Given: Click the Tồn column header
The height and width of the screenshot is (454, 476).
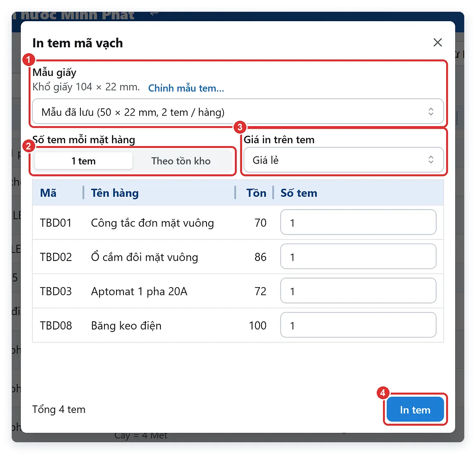Looking at the screenshot, I should [256, 193].
